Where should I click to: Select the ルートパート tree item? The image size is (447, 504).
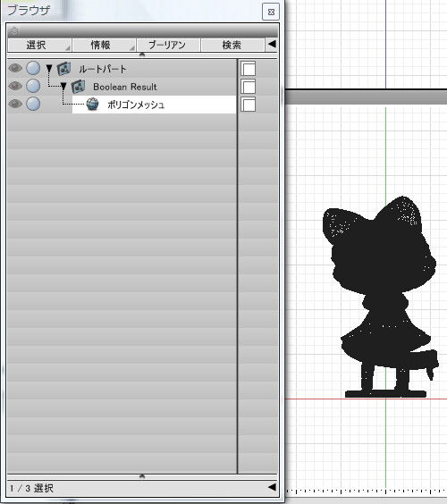point(102,69)
